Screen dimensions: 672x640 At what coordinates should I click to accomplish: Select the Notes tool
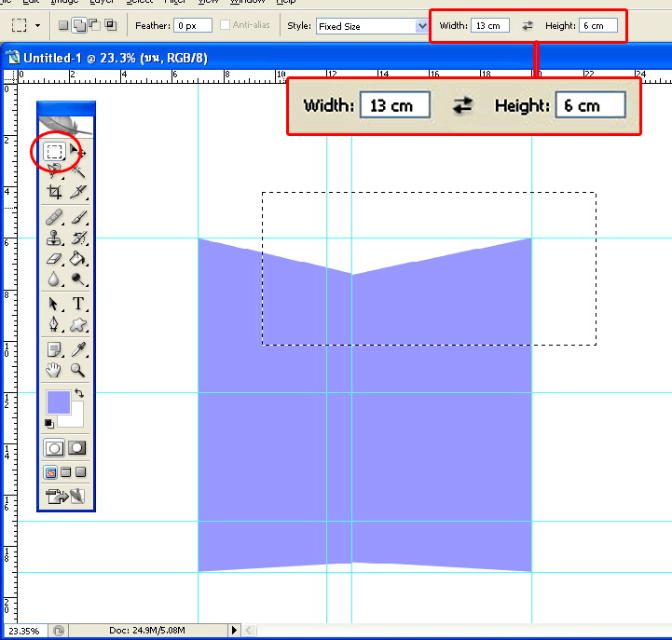[54, 349]
